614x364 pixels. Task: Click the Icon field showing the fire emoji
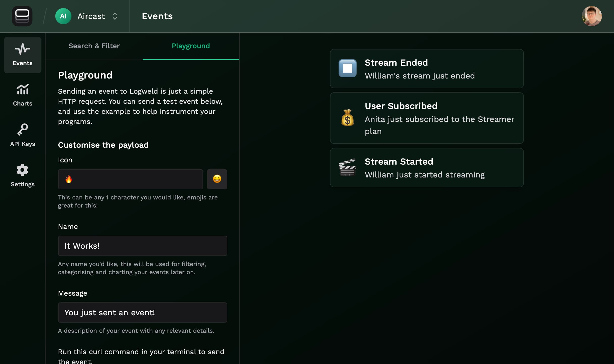point(130,179)
